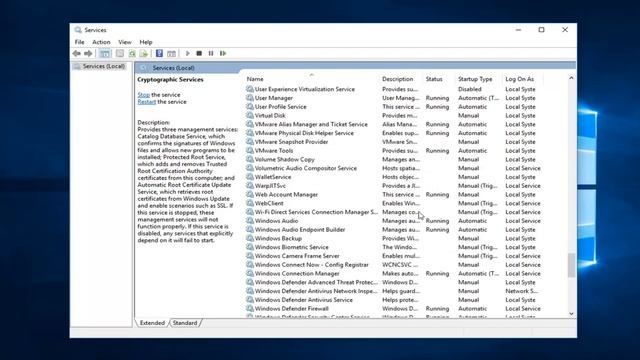The height and width of the screenshot is (360, 640).
Task: Click the gear icon beside WebClient
Action: (x=250, y=203)
